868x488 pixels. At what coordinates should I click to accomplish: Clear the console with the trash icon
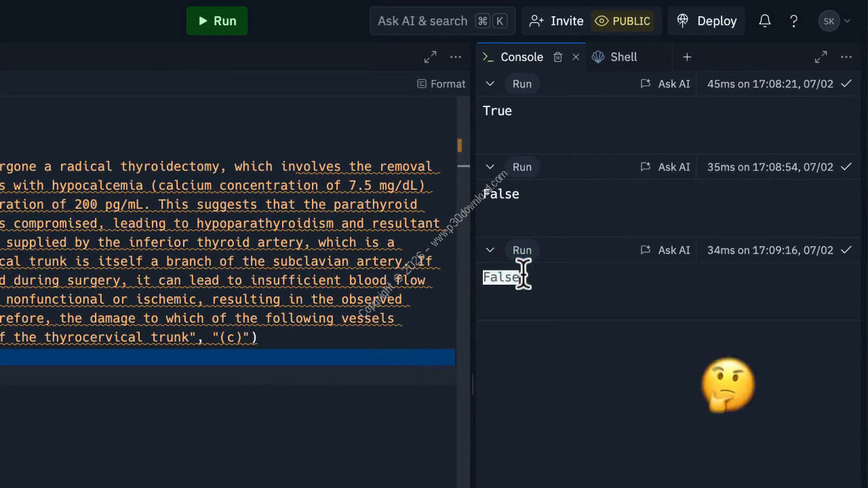[x=557, y=57]
